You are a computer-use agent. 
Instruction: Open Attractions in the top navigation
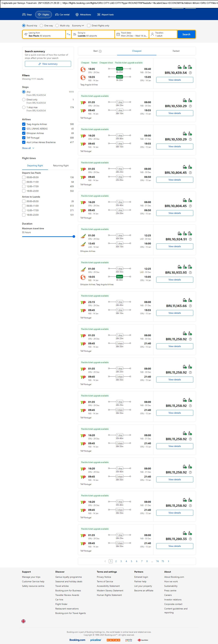point(83,15)
